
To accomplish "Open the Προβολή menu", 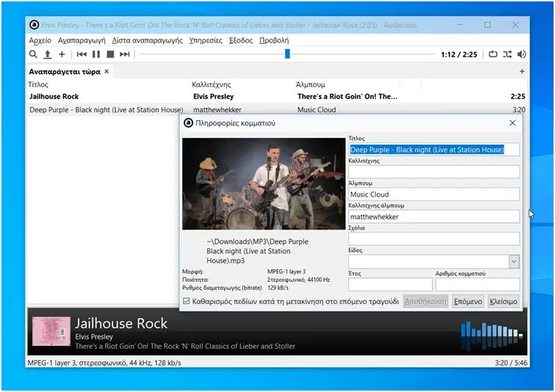I will 274,40.
